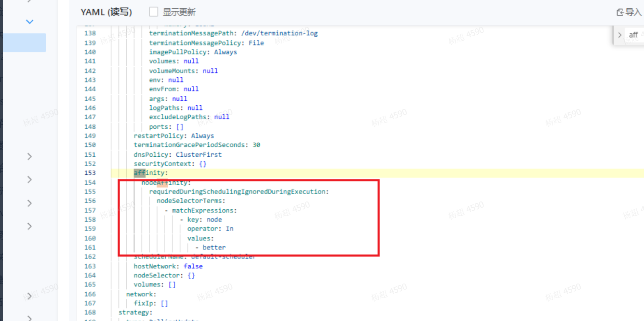Click the 导入 import button

pos(629,12)
